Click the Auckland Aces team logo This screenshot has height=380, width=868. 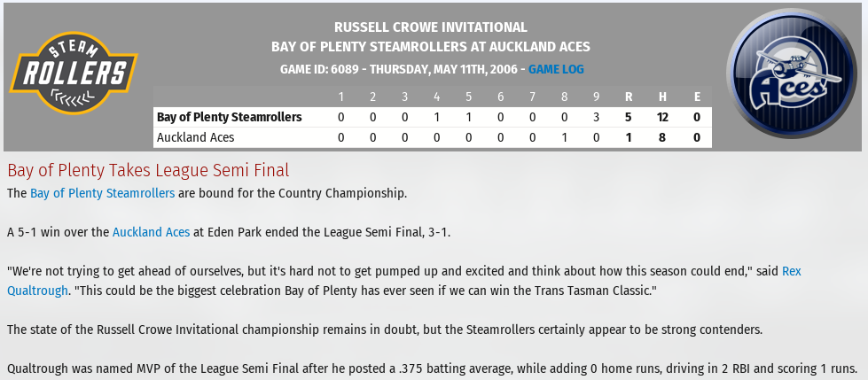click(792, 73)
